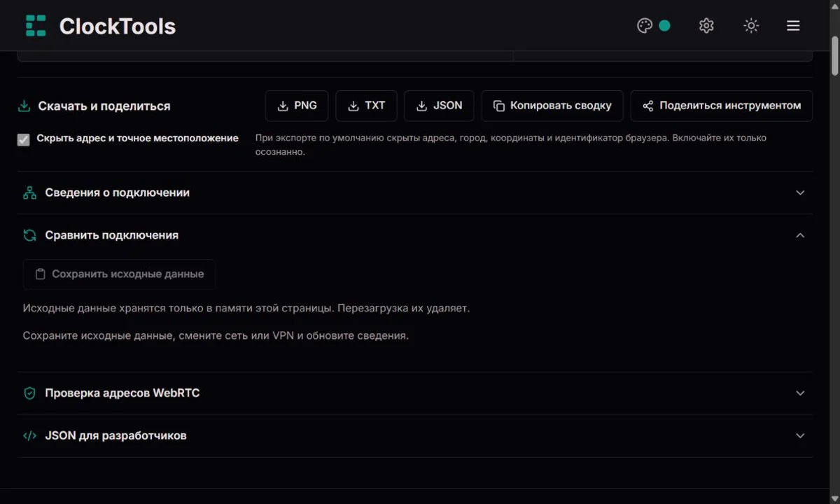Screen dimensions: 840x504
Task: Download the JSON export file
Action: click(439, 106)
